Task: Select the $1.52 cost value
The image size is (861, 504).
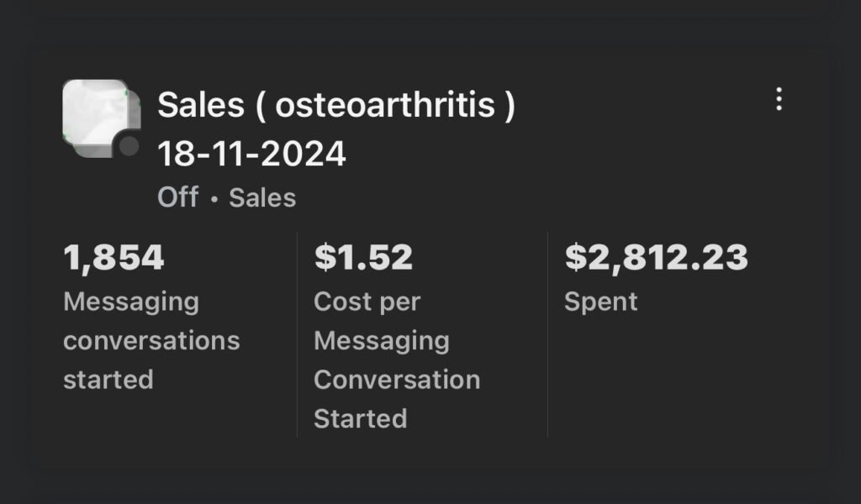Action: (x=363, y=258)
